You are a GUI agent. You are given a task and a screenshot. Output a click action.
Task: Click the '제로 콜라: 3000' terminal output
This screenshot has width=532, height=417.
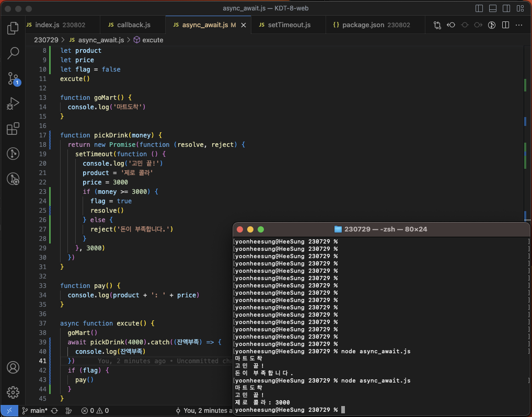[262, 402]
